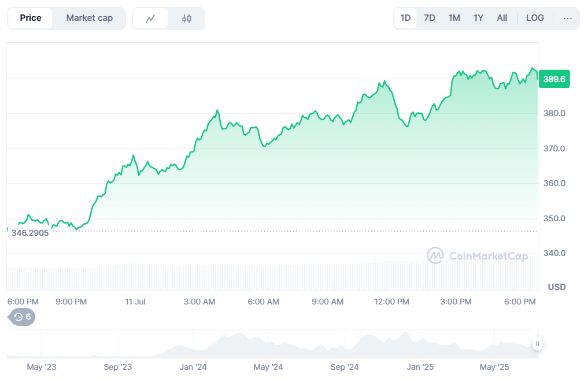This screenshot has width=588, height=379.
Task: Switch to the line chart view icon
Action: tap(150, 18)
